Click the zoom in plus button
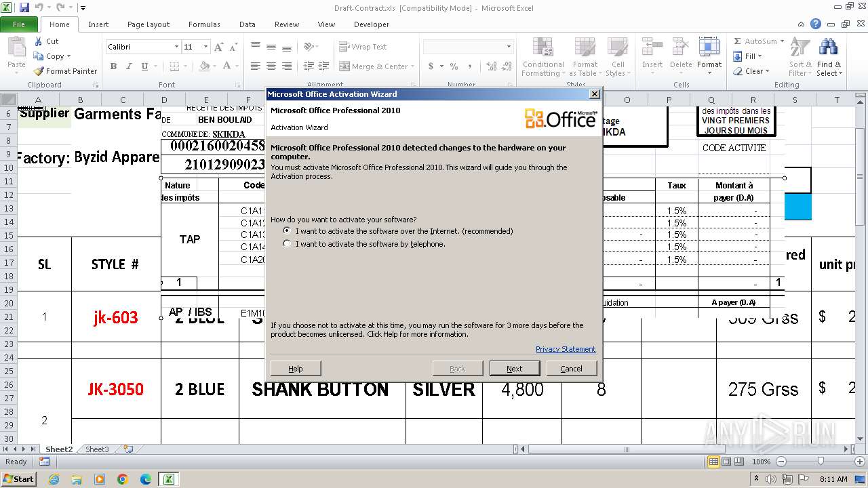The image size is (868, 488). tap(860, 462)
